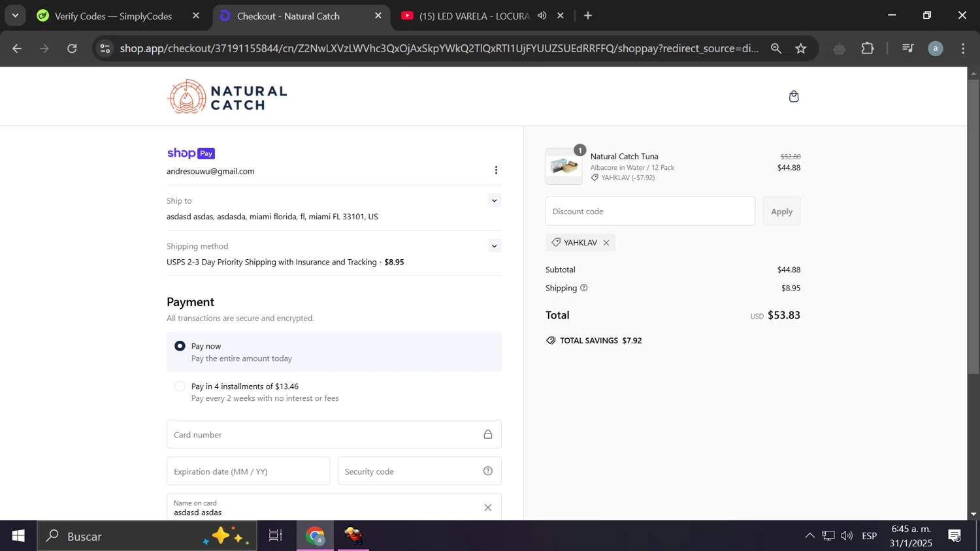Open Task View on the taskbar
Image resolution: width=980 pixels, height=551 pixels.
click(276, 536)
